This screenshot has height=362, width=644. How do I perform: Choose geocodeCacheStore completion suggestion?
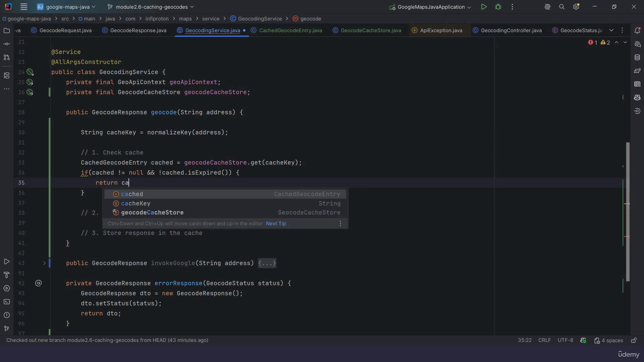225,213
